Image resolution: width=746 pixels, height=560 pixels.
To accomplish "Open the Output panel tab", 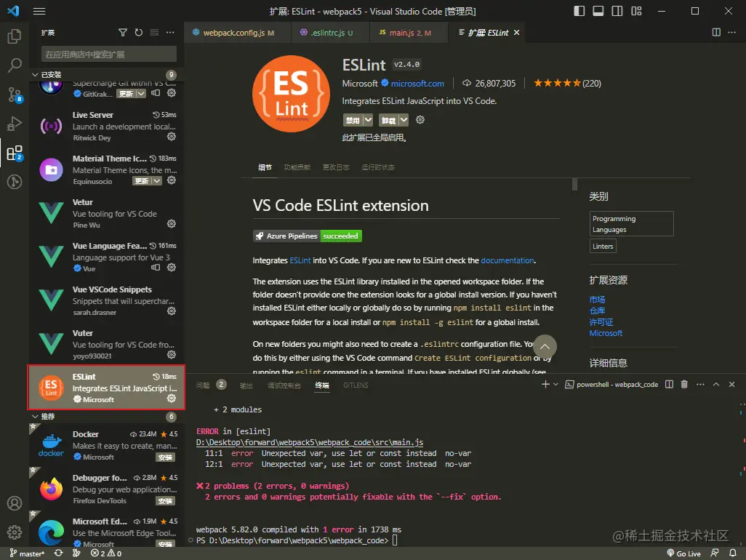I will (x=246, y=385).
